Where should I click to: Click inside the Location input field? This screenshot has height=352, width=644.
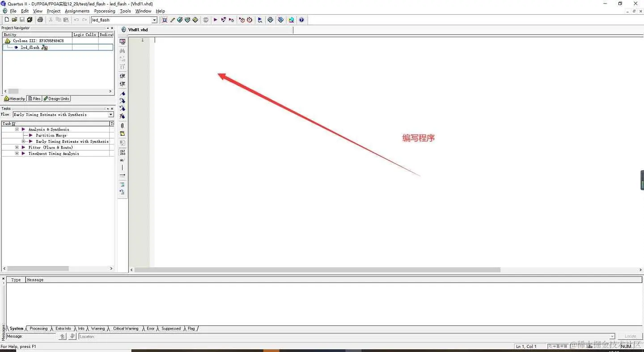pos(344,336)
